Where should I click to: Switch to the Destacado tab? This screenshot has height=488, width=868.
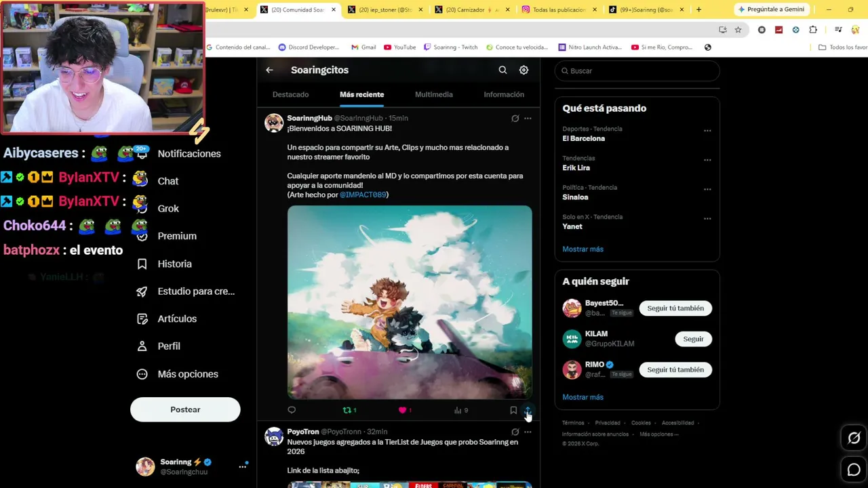tap(290, 94)
